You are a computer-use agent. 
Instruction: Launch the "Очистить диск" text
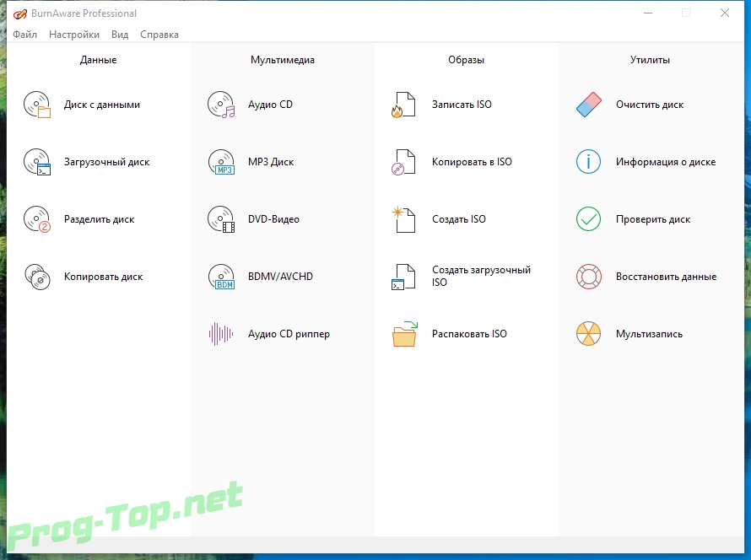point(650,105)
